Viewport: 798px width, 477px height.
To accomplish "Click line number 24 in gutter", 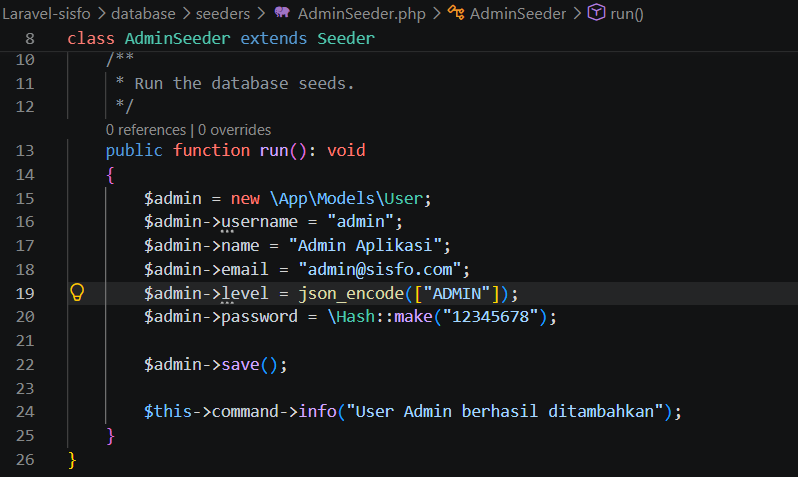I will coord(25,411).
